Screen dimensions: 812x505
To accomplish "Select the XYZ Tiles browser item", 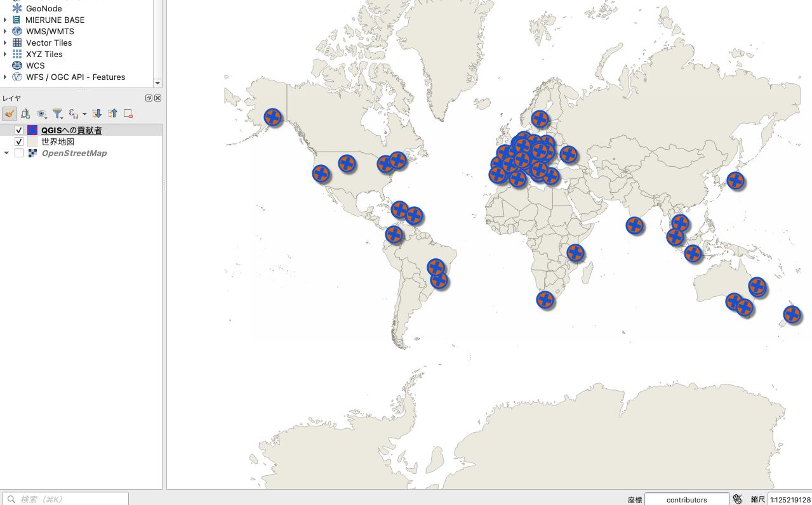I will tap(44, 54).
